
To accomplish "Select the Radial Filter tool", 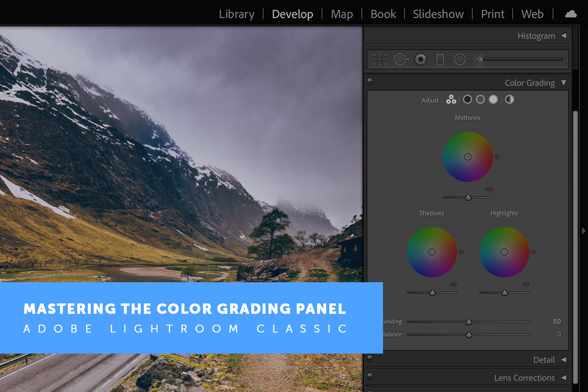I will [460, 60].
